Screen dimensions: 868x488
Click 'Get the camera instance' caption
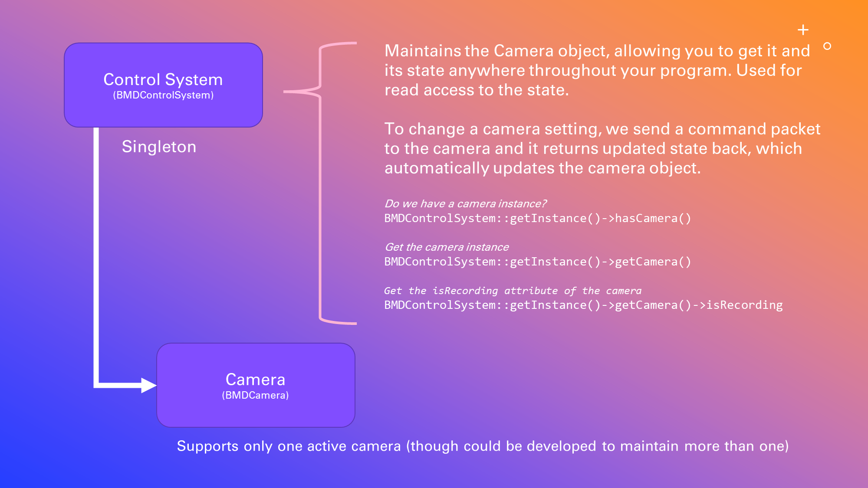click(x=447, y=247)
